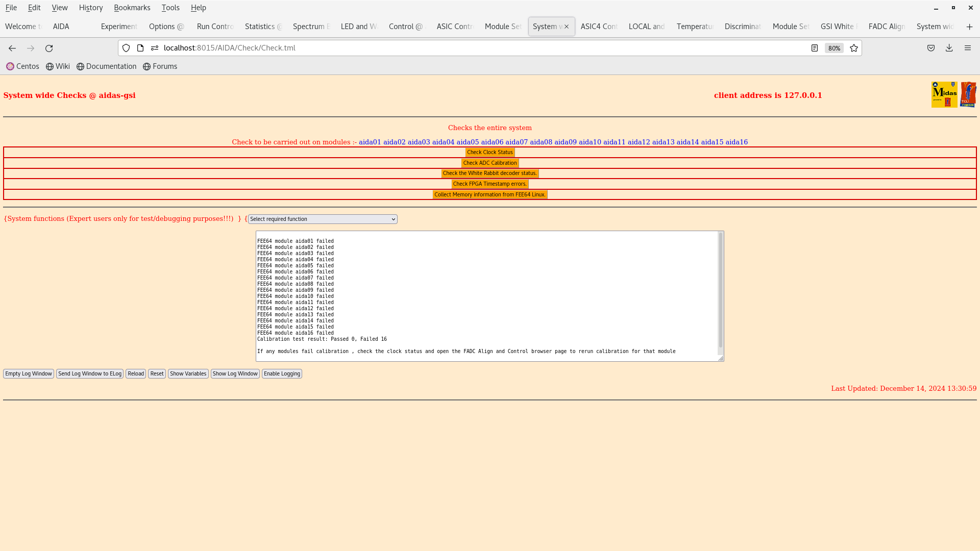Click the page reload icon in address bar
The image size is (980, 551).
pos(49,48)
